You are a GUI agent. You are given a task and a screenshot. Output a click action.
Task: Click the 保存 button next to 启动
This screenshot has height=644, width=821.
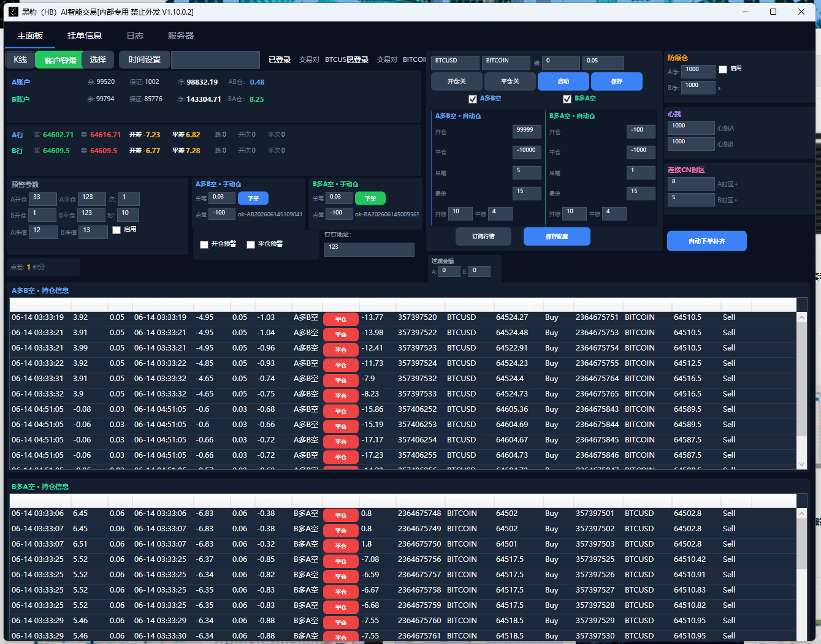(617, 81)
